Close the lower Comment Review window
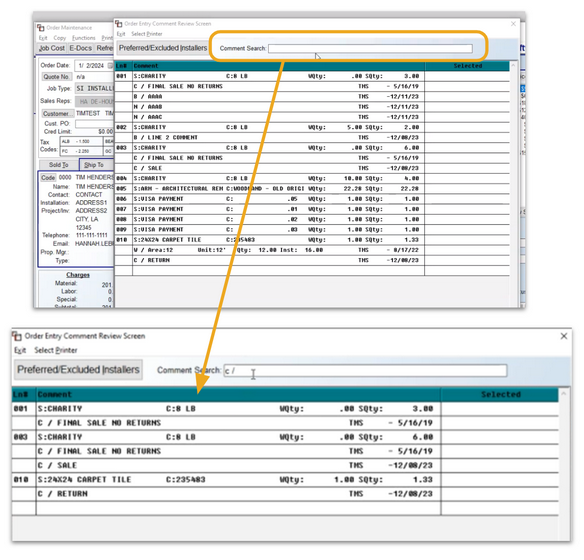 [564, 336]
